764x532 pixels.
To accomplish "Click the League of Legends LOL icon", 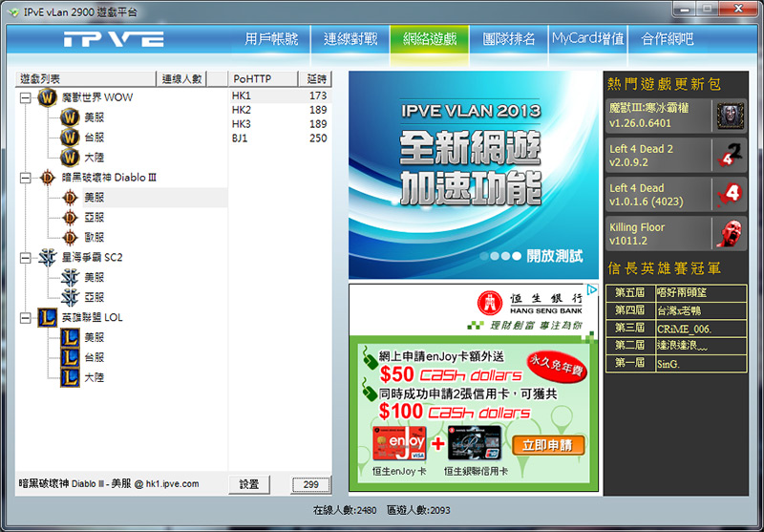I will click(x=47, y=317).
